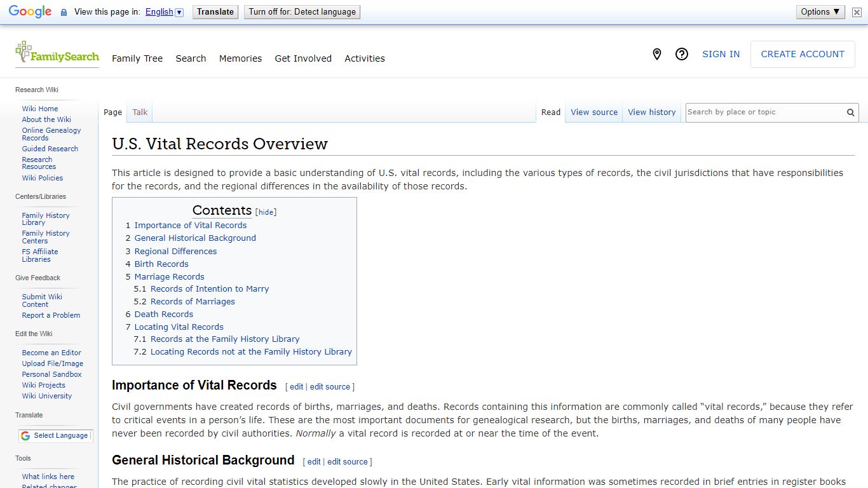The height and width of the screenshot is (488, 868).
Task: Edit source of General Historical Background
Action: pos(348,462)
